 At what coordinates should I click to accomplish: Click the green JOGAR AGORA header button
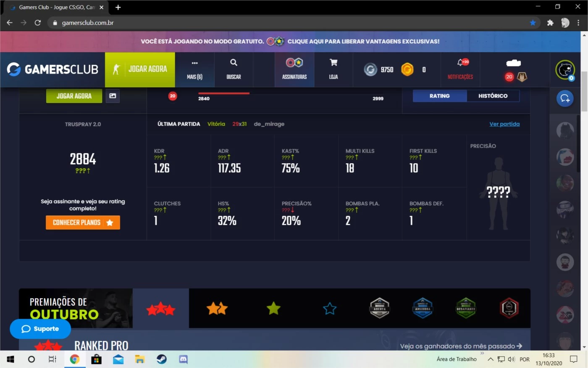[140, 69]
